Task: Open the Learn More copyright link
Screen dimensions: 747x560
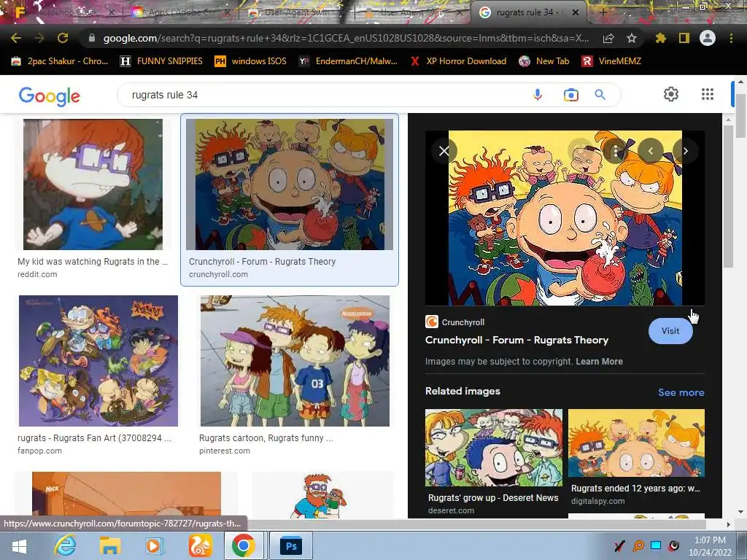Action: [600, 362]
